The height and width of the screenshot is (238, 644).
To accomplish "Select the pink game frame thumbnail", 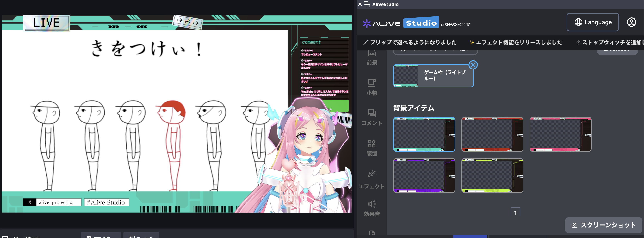I will 560,134.
